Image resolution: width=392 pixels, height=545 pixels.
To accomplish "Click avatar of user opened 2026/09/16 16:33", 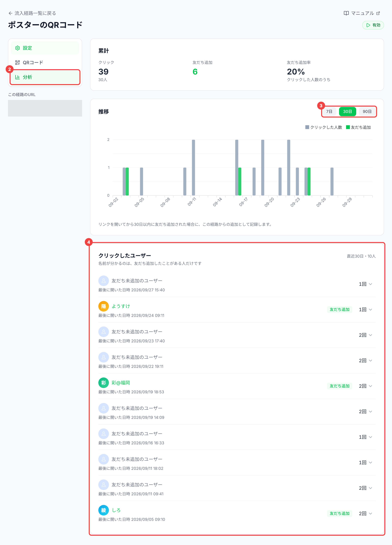I will [104, 434].
